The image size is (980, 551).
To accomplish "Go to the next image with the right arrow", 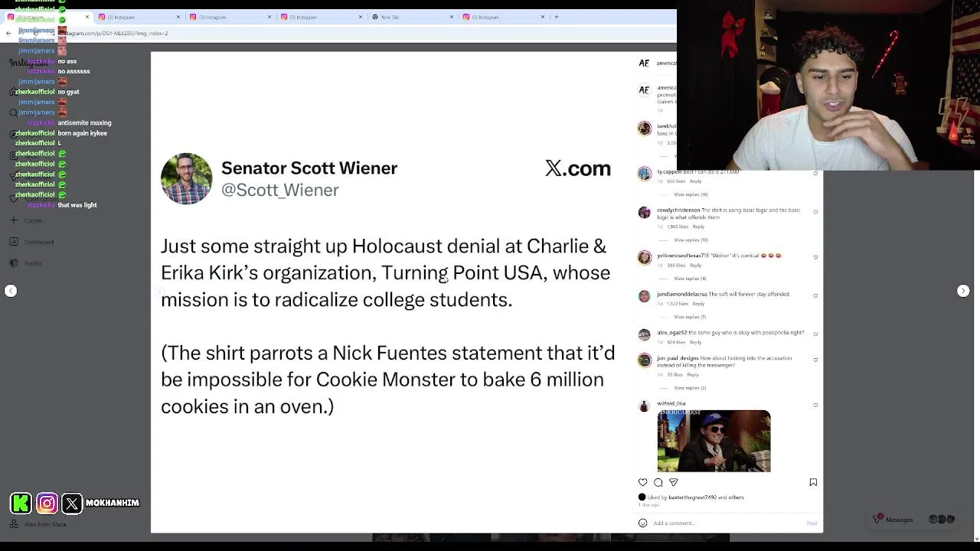I will pyautogui.click(x=963, y=291).
